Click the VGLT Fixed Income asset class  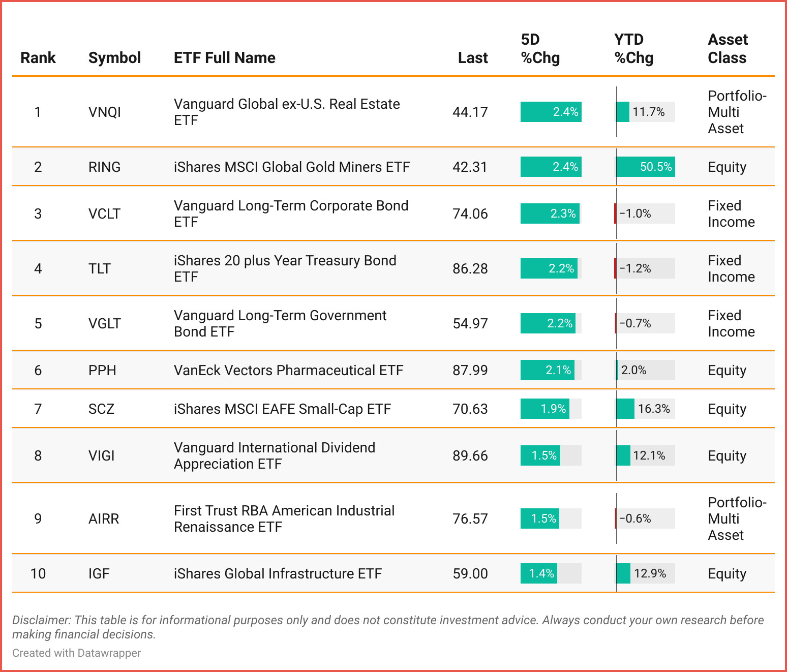[x=731, y=323]
